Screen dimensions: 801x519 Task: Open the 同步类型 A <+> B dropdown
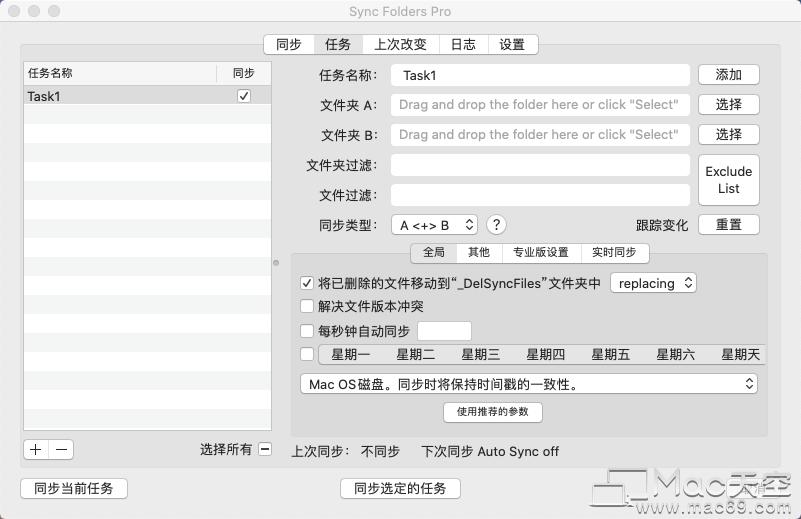tap(435, 225)
